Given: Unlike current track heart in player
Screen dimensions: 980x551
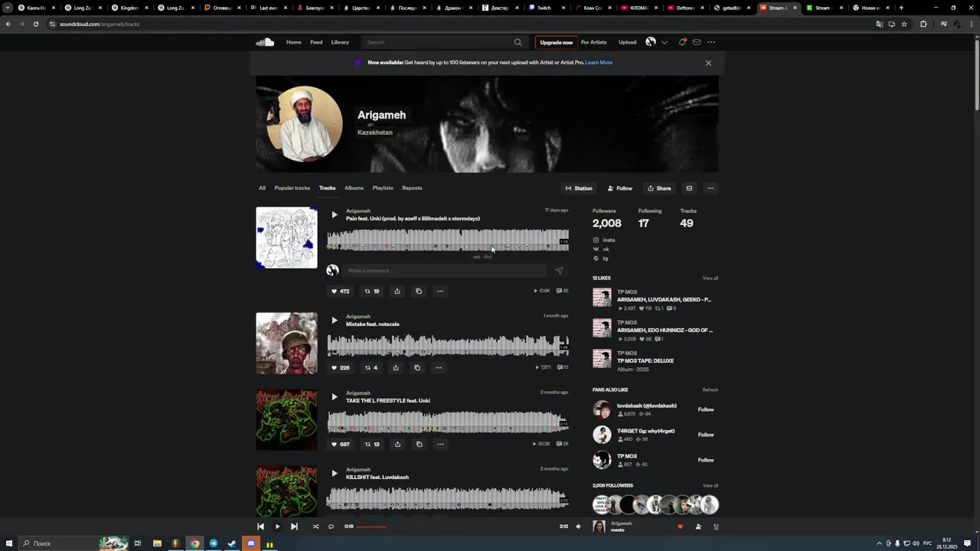Looking at the screenshot, I should (680, 527).
